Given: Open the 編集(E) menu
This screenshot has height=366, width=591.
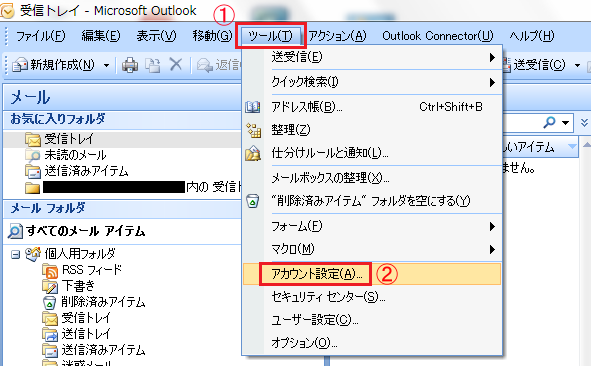Looking at the screenshot, I should pyautogui.click(x=101, y=36).
